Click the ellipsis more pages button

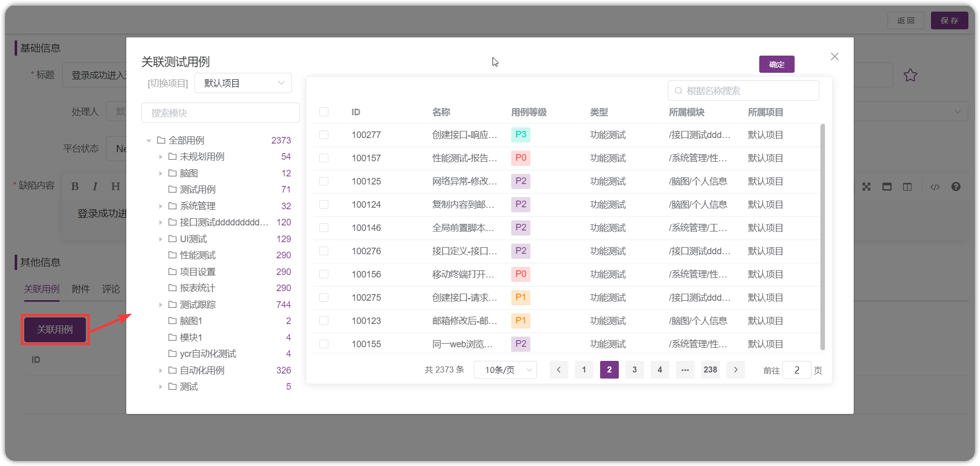(x=685, y=370)
